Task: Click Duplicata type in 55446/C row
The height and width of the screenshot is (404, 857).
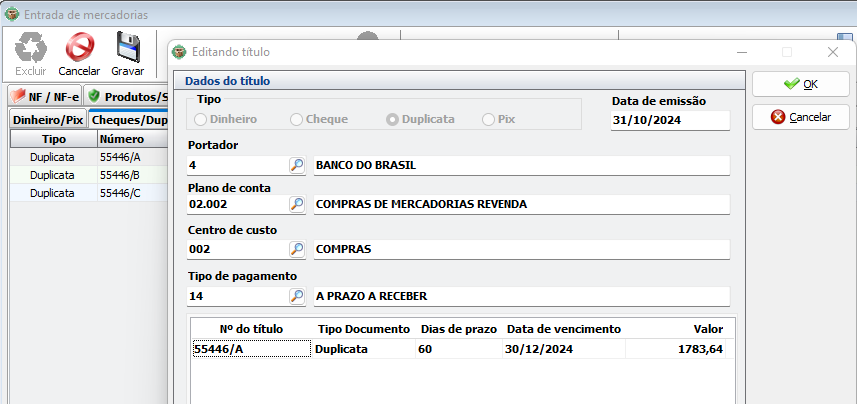Action: pyautogui.click(x=52, y=193)
